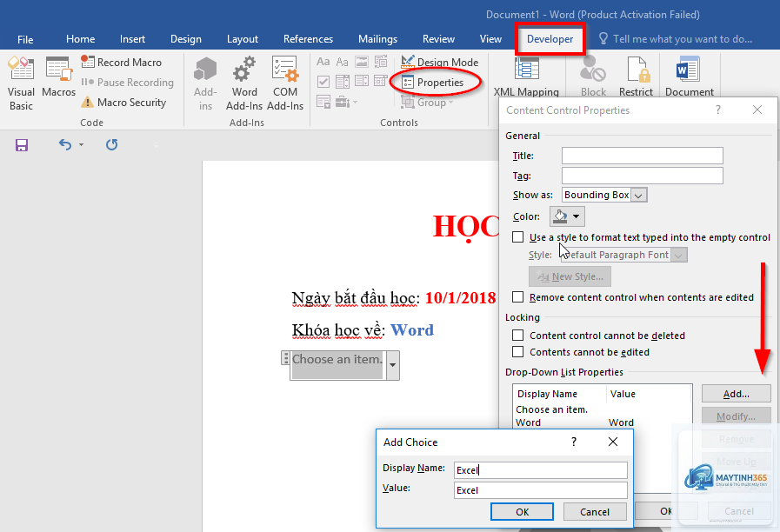Screen dimensions: 780x532
Task: Open the Legacy Tools gallery
Action: 346,102
